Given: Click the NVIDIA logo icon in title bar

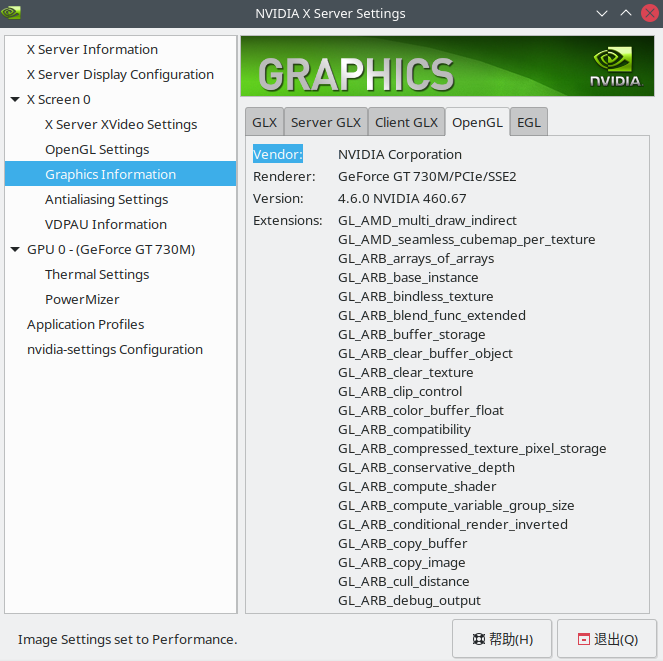Looking at the screenshot, I should pyautogui.click(x=11, y=12).
